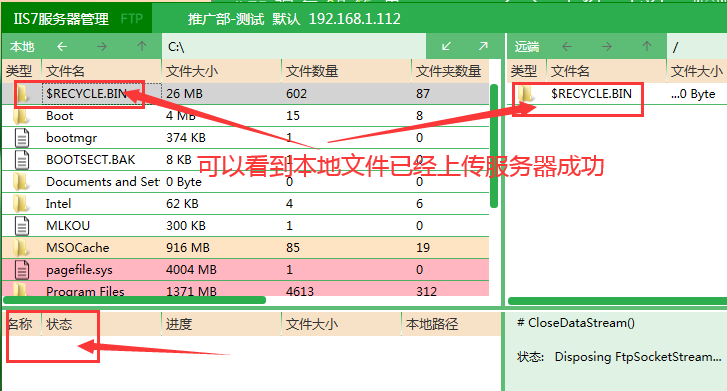Click the 4613 file count cell
The image size is (727, 391).
300,291
